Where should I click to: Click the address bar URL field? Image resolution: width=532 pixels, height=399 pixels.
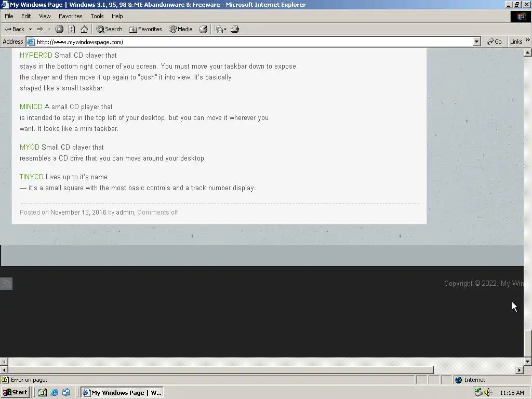click(x=255, y=42)
